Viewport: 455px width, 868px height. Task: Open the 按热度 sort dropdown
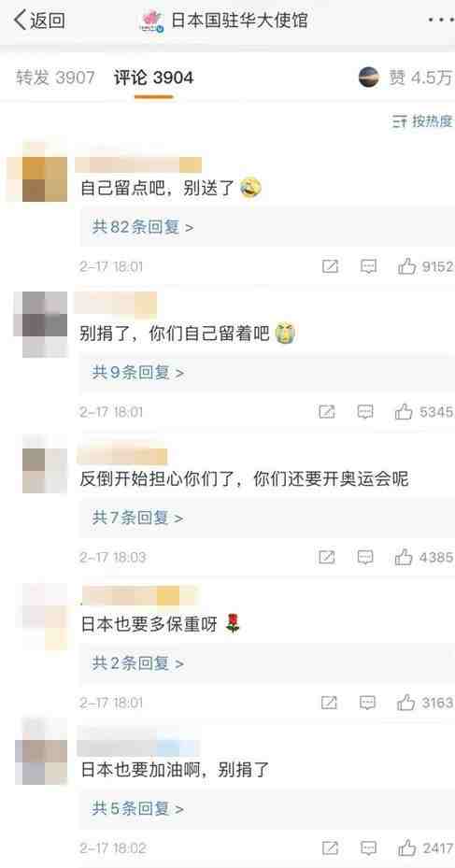point(422,121)
